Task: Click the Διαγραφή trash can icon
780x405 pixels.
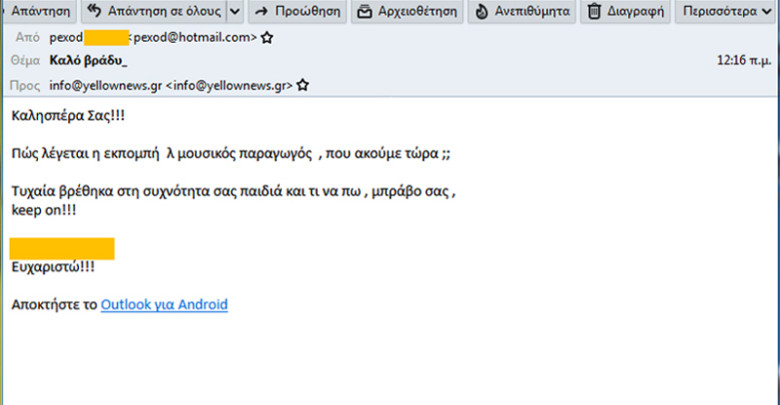Action: coord(594,12)
